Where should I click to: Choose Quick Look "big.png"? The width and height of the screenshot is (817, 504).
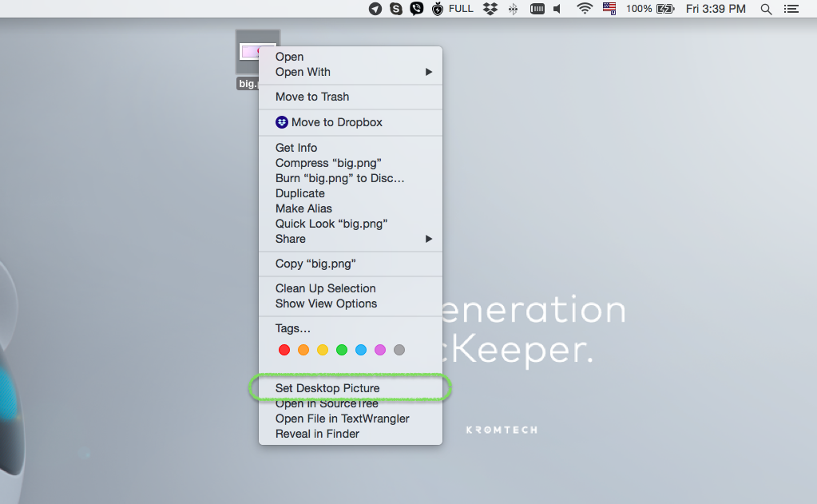[350, 224]
